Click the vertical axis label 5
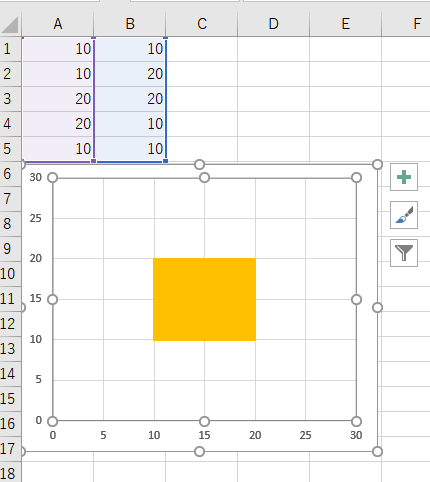This screenshot has height=482, width=430. click(39, 379)
